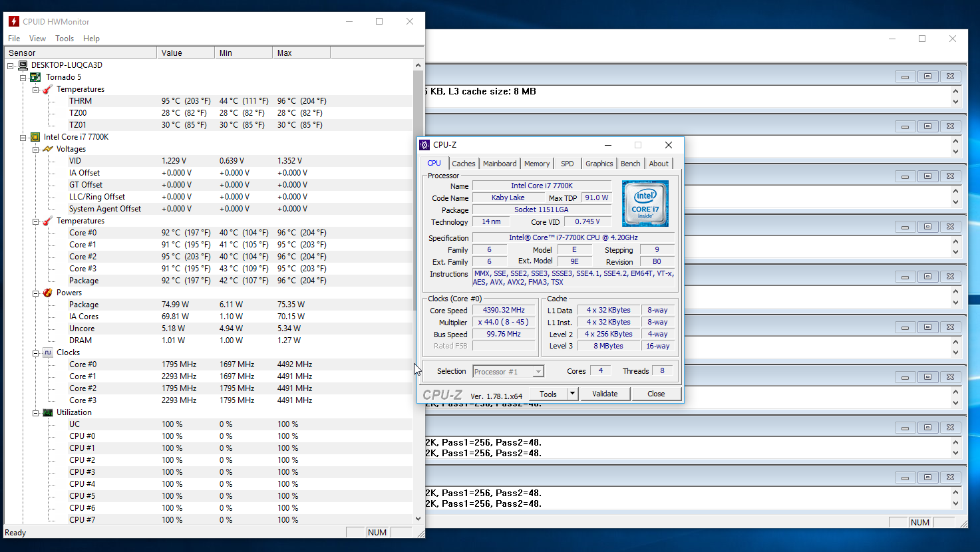Select the System Agent Offset row
980x552 pixels.
(208, 209)
